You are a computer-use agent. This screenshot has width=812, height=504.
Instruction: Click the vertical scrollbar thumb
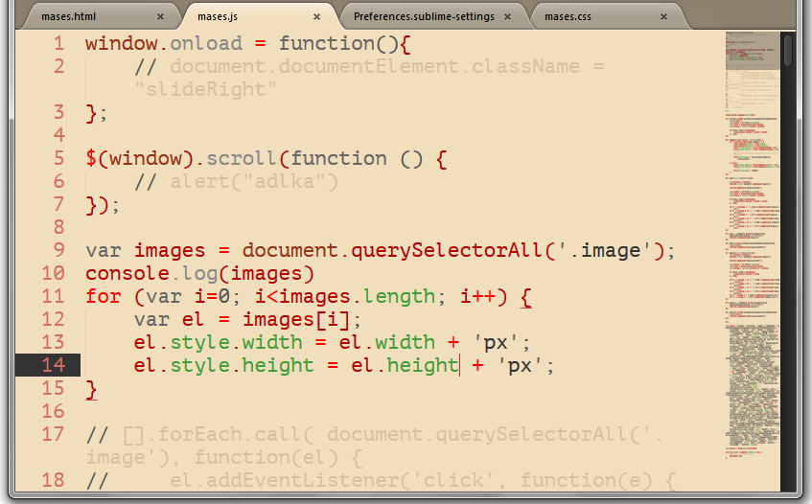click(x=788, y=50)
